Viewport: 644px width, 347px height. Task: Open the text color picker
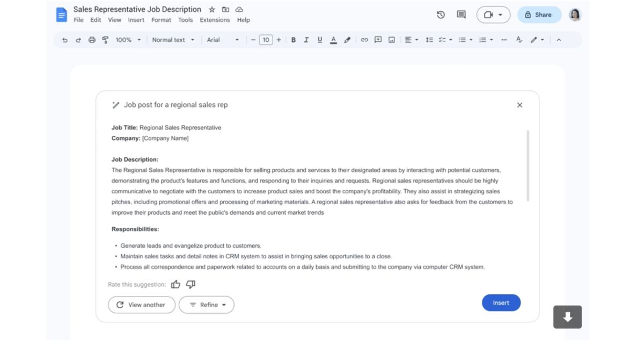click(334, 39)
